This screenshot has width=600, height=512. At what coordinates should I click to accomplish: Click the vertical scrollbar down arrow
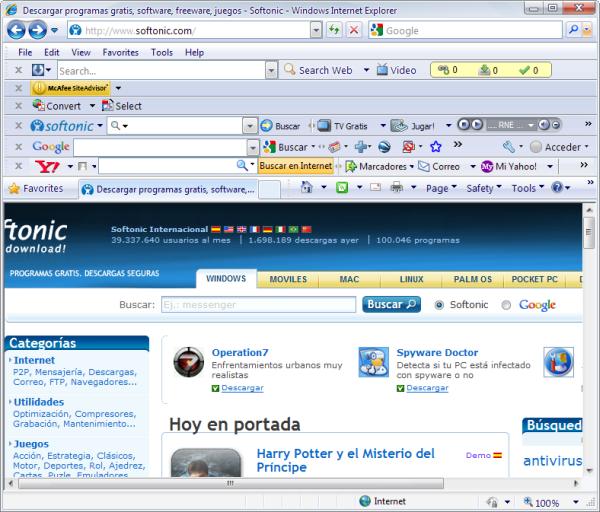tap(589, 482)
